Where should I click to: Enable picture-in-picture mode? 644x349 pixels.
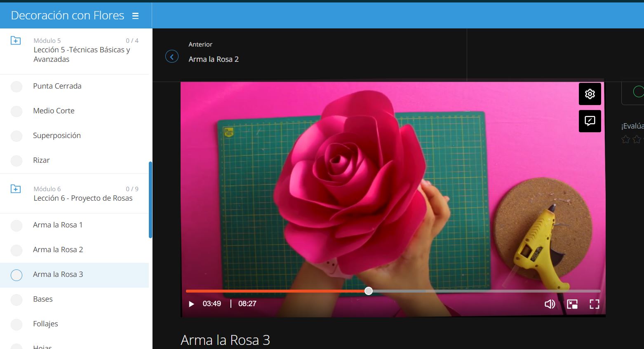(572, 304)
